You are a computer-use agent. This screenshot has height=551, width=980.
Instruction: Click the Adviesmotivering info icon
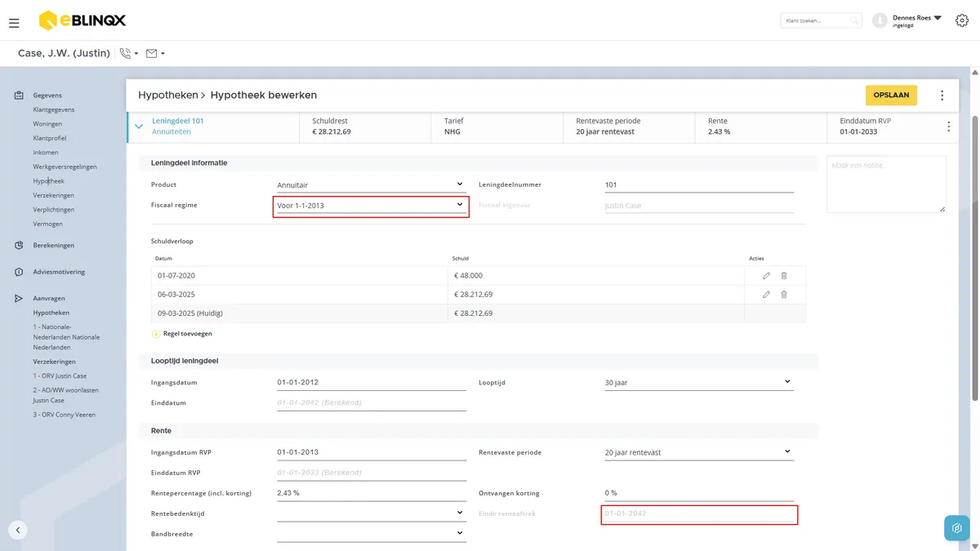click(x=19, y=272)
